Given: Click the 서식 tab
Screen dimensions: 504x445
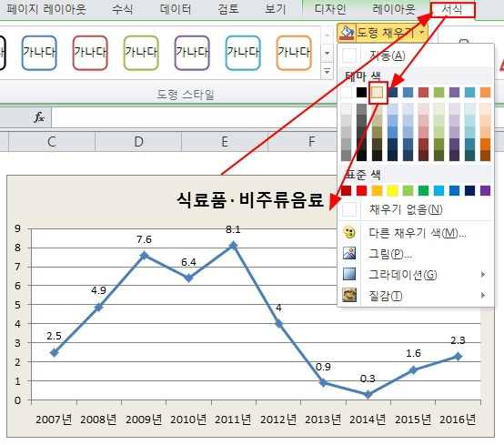Looking at the screenshot, I should (x=452, y=10).
